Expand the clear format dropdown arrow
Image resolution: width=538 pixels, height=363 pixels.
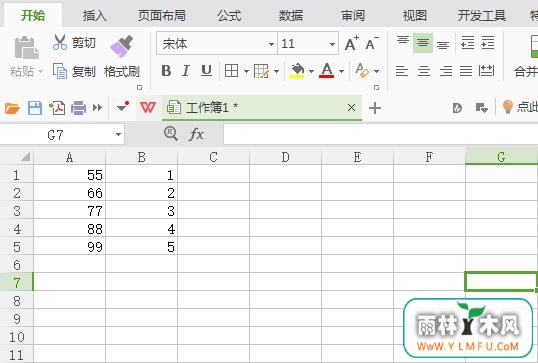tap(376, 71)
